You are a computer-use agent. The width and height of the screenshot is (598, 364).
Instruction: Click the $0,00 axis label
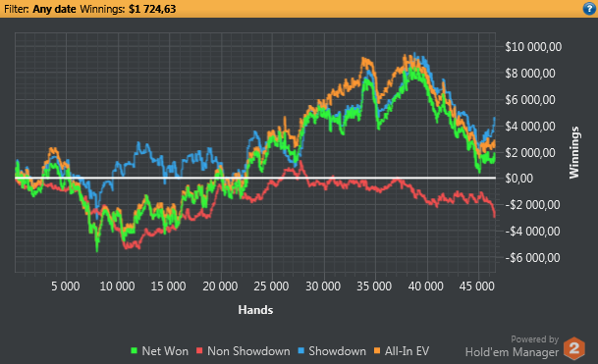pyautogui.click(x=519, y=179)
